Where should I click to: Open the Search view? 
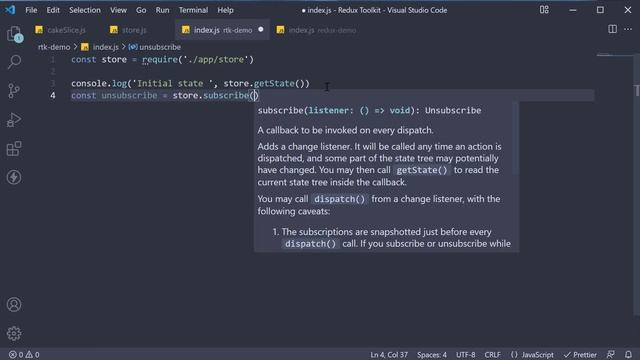tap(14, 62)
